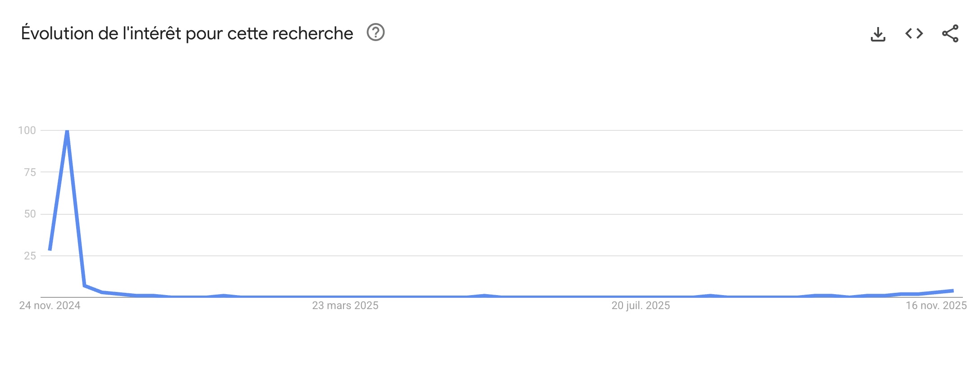Image resolution: width=980 pixels, height=370 pixels.
Task: Open the embed code icon
Action: (914, 33)
